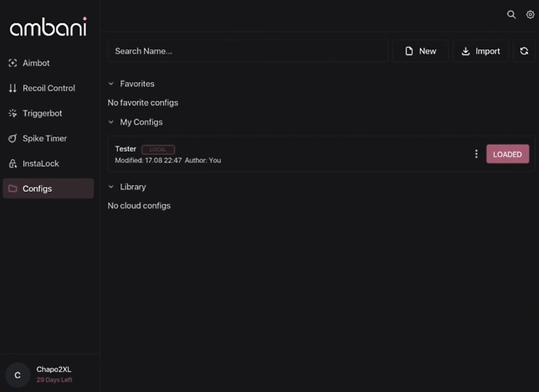Screen dimensions: 539x392
Task: Switch to the Triggerbot page
Action: click(48, 113)
